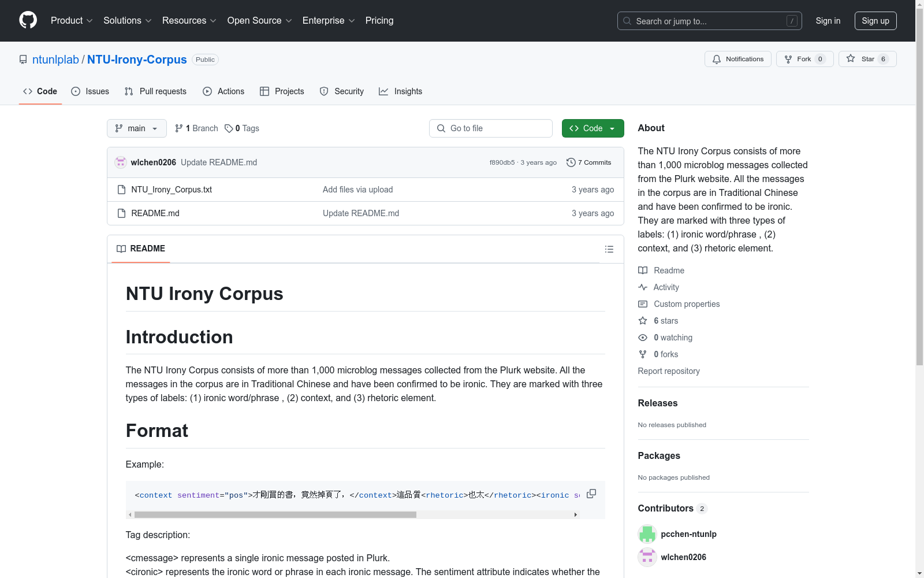This screenshot has width=924, height=578.
Task: Switch to the Insights tab
Action: point(401,91)
